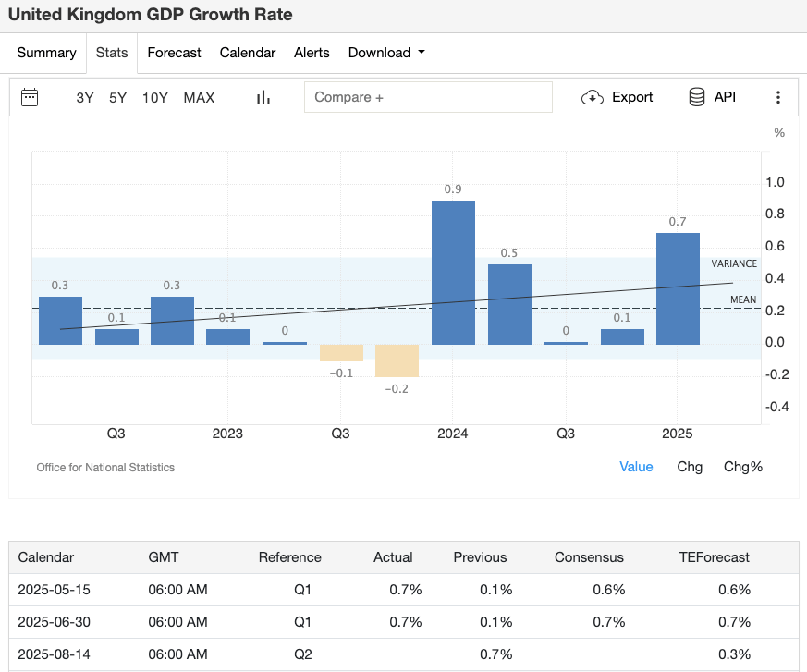Image resolution: width=807 pixels, height=672 pixels.
Task: Keep chart on Value display mode
Action: (636, 467)
